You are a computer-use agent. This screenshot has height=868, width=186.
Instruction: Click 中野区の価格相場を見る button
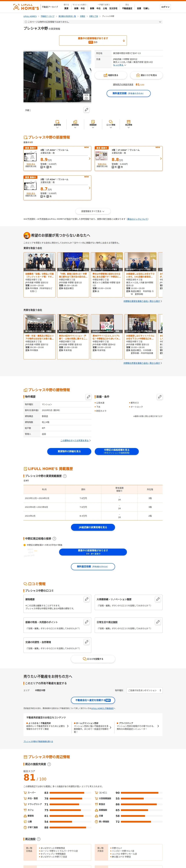(x=116, y=451)
